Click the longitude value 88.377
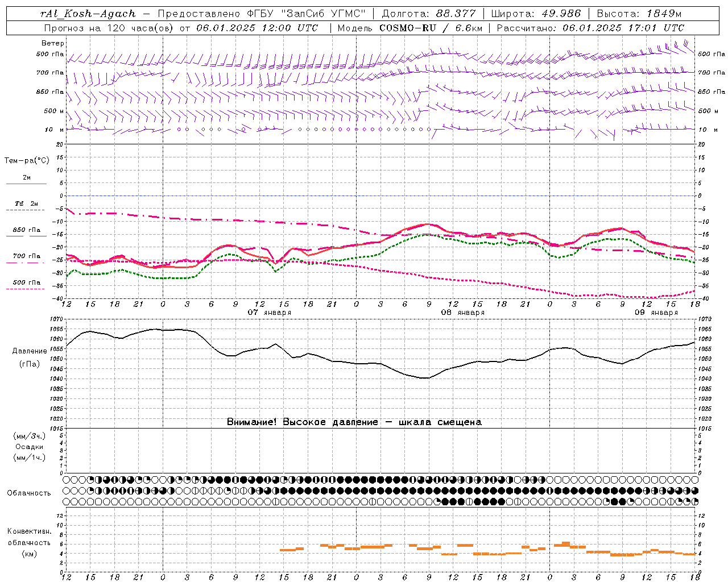 [456, 14]
